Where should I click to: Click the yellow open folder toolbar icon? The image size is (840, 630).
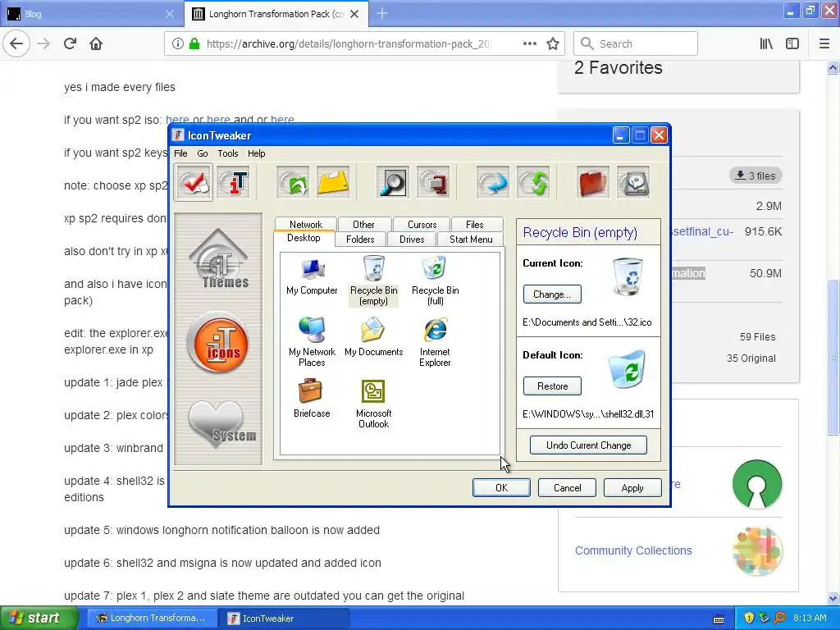click(x=333, y=183)
